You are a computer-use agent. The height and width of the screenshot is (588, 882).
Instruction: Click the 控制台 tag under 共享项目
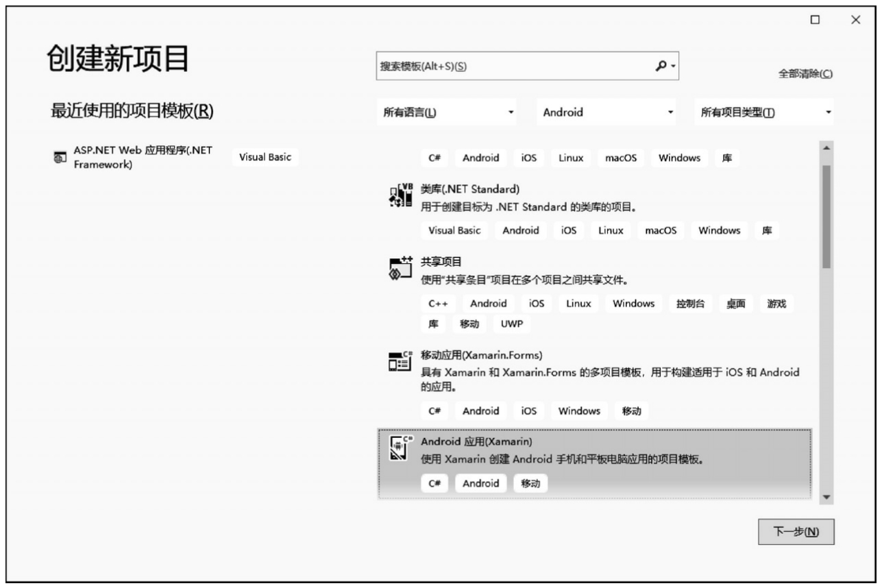pos(690,304)
